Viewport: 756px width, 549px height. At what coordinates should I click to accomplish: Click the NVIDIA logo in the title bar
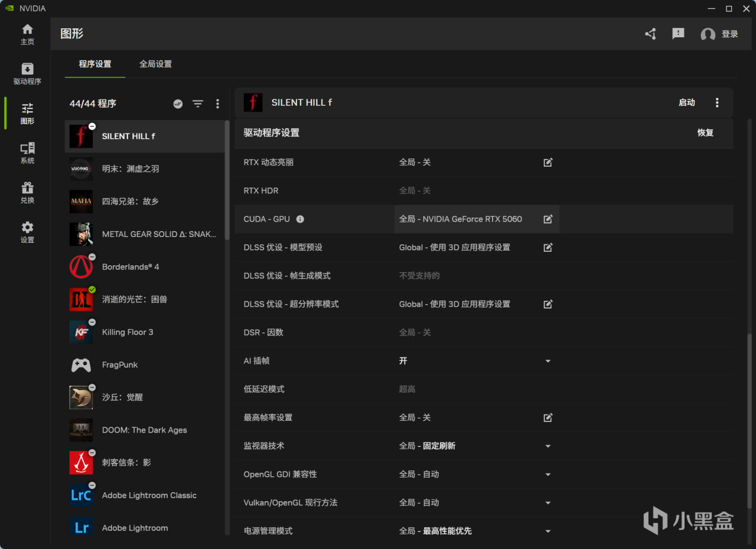(9, 8)
